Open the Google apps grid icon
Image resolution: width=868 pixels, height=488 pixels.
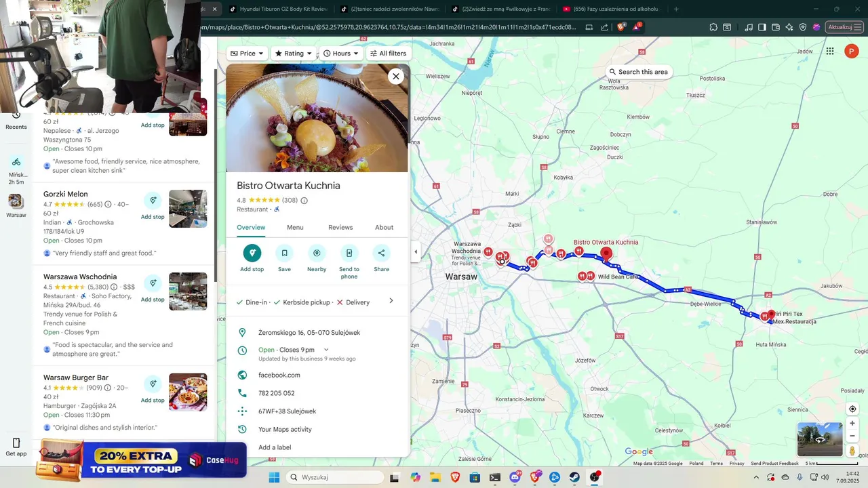click(830, 51)
